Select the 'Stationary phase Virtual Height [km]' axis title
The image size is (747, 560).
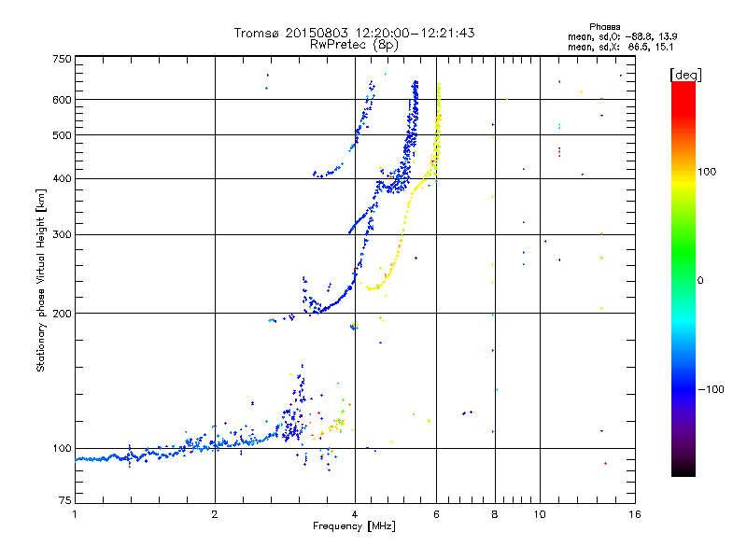[40, 280]
